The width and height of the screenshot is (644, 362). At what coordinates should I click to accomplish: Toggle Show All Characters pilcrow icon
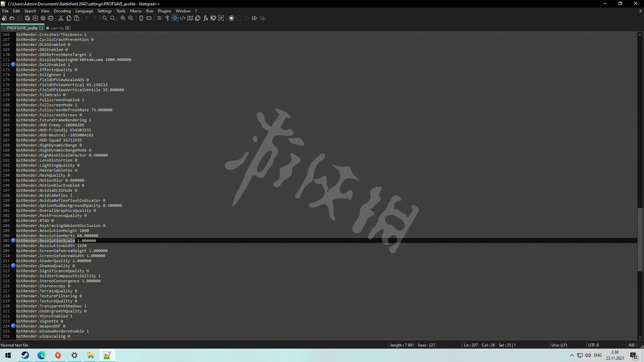(167, 18)
